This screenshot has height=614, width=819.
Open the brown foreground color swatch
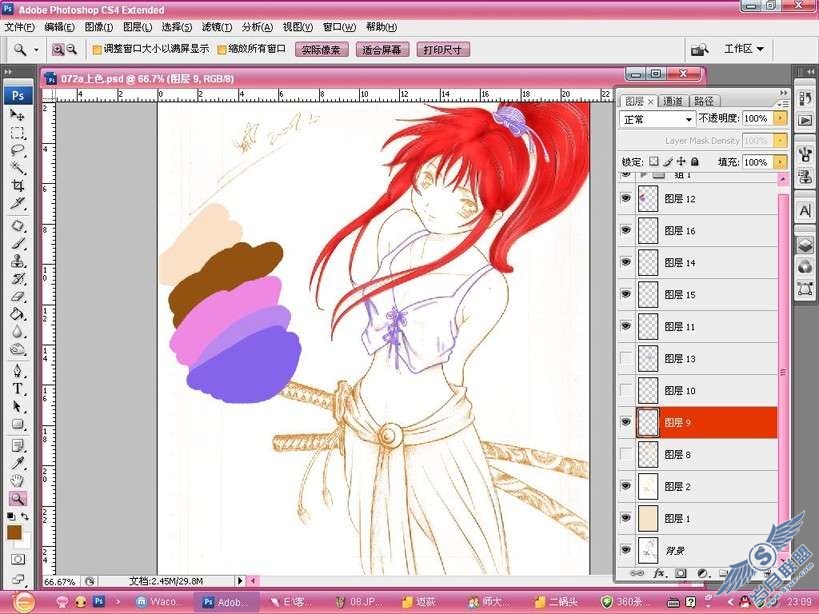coord(14,533)
